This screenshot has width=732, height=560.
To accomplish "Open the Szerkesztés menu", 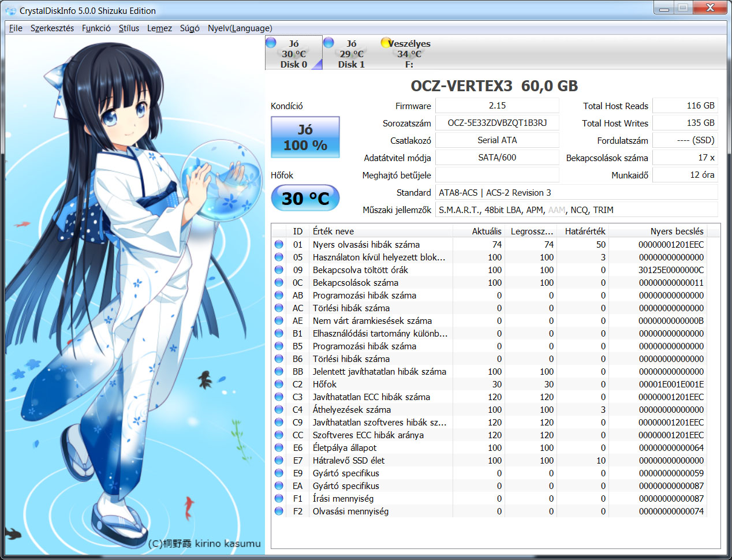I will tap(52, 28).
